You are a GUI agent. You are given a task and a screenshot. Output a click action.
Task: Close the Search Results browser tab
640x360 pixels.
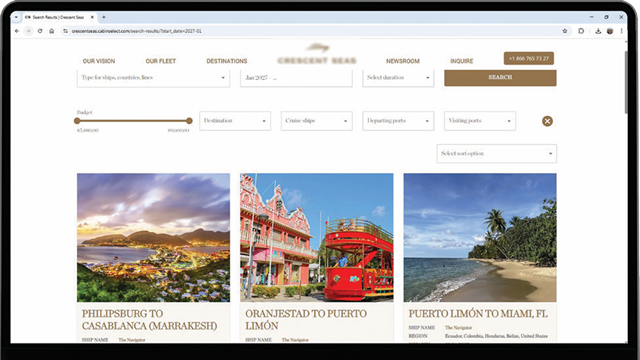point(92,17)
